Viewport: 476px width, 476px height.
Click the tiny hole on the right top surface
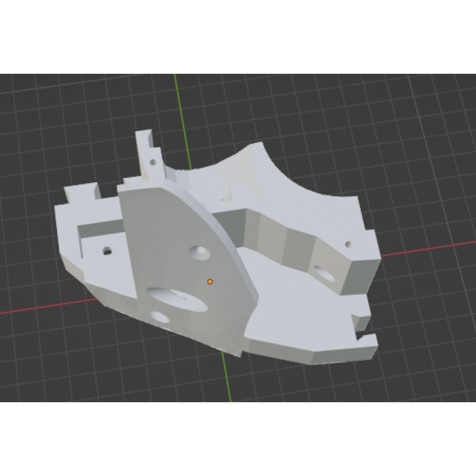[349, 244]
